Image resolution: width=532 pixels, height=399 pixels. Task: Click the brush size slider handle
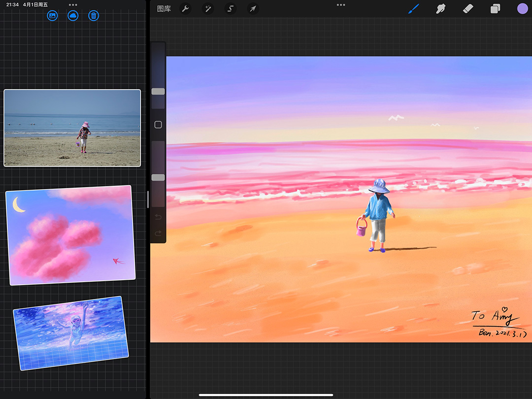[x=158, y=92]
